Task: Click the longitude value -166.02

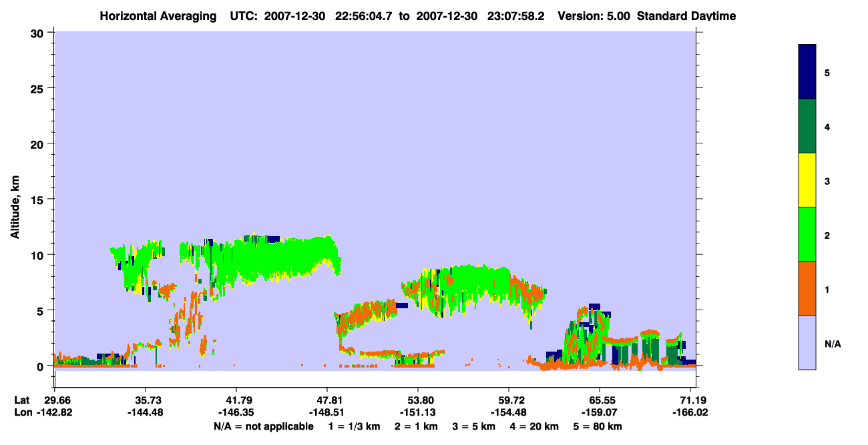Action: [690, 412]
